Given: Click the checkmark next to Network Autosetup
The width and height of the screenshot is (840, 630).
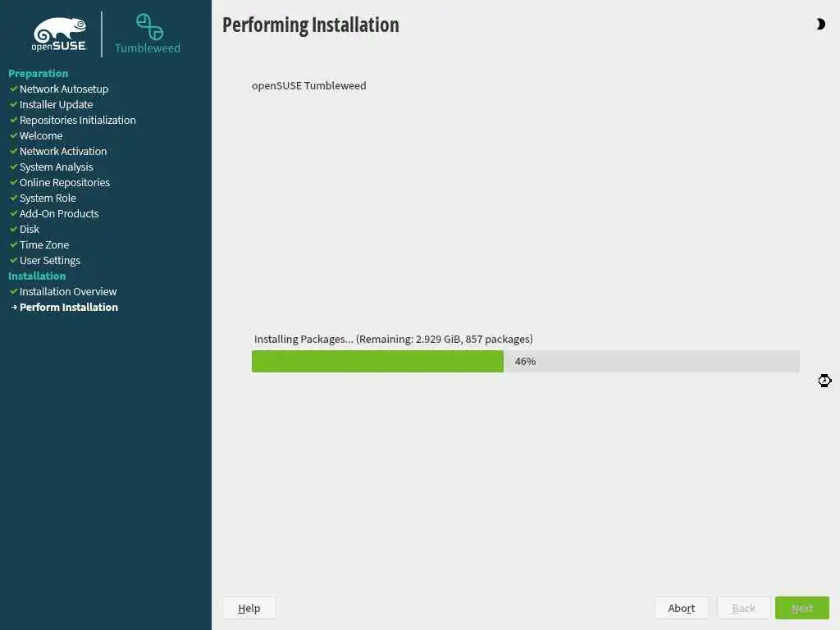Looking at the screenshot, I should [13, 89].
